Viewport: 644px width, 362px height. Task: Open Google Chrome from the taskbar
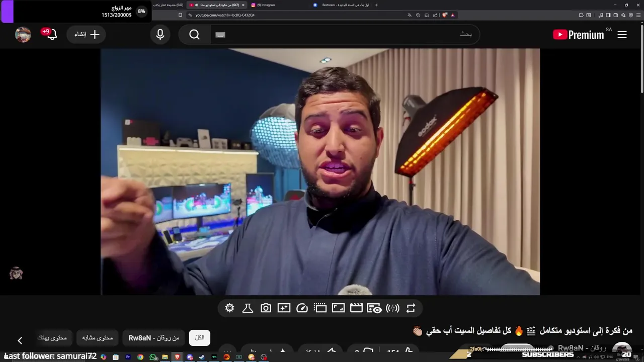[x=140, y=357]
